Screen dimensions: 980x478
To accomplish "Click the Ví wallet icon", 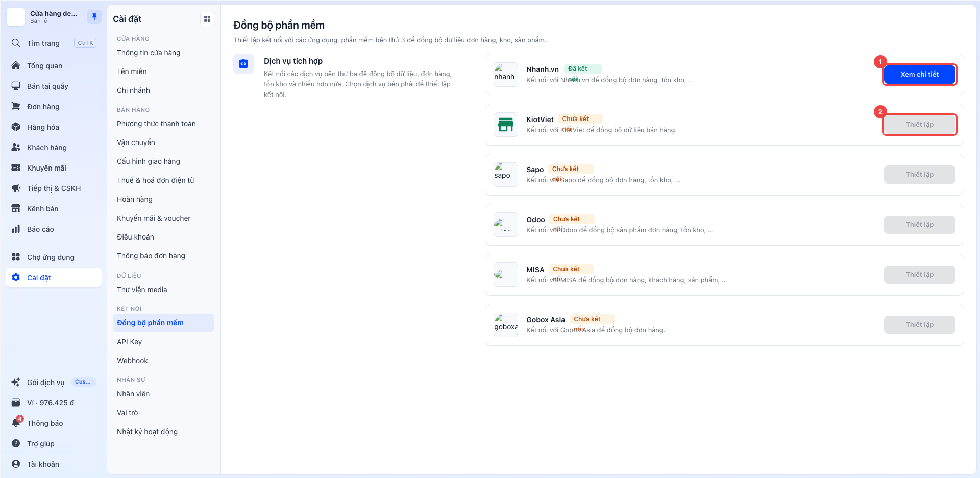I will (16, 403).
